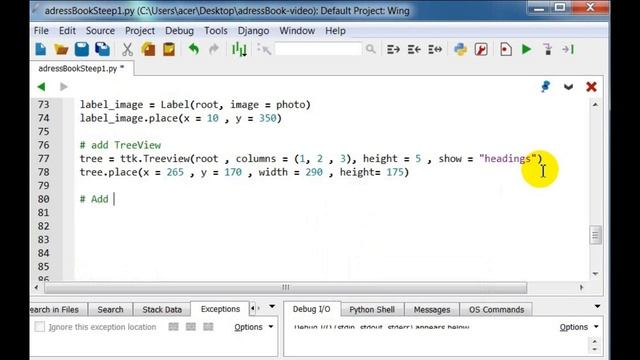Click the grayed Redo arrow icon
This screenshot has width=640, height=360.
214,49
